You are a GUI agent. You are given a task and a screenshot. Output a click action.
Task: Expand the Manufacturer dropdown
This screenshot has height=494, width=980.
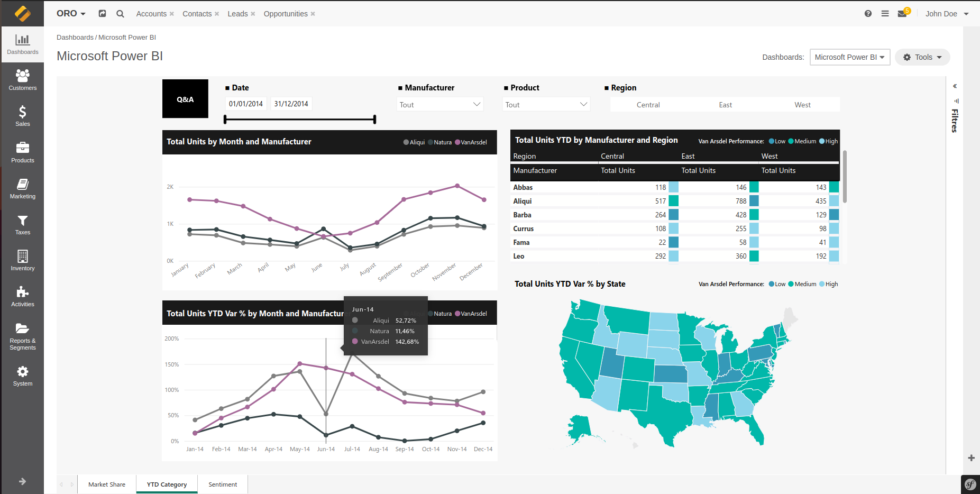coord(440,105)
